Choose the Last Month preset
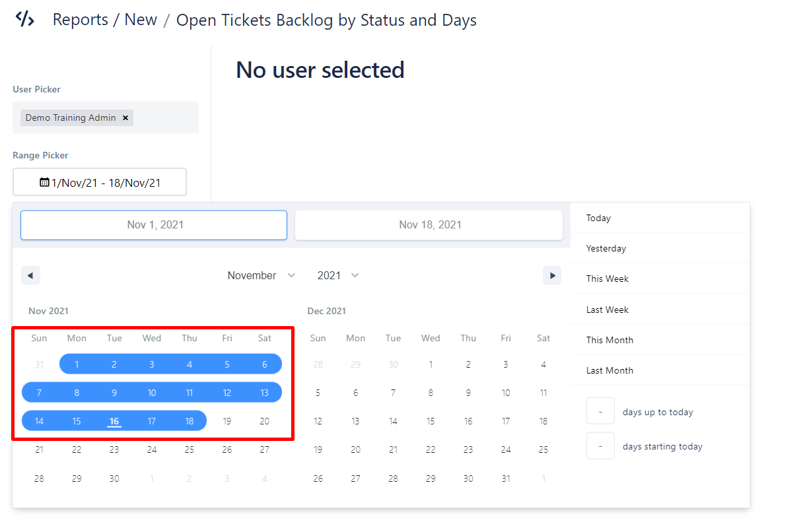The image size is (799, 532). click(x=609, y=370)
